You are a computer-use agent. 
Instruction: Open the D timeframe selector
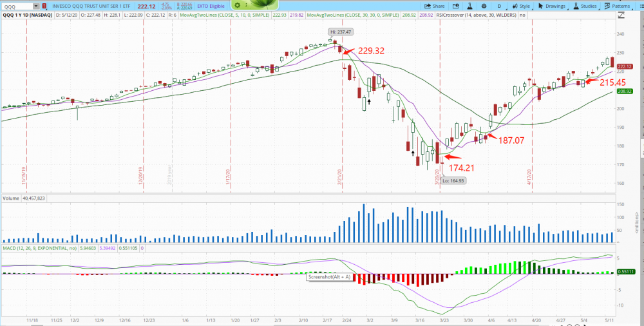(498, 6)
